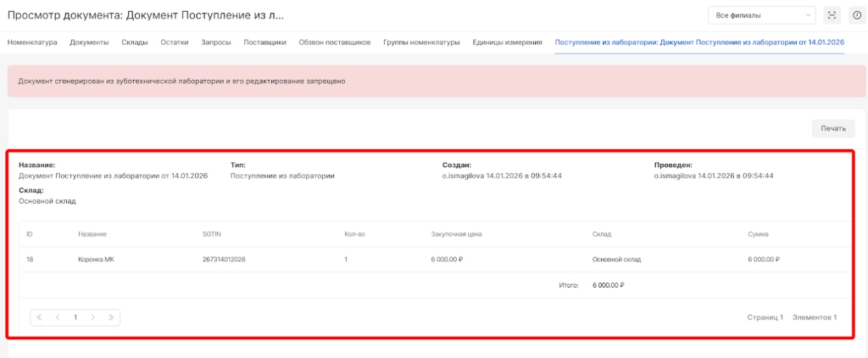Open Единицы измерения tab
Screen dimensions: 868x358
507,42
